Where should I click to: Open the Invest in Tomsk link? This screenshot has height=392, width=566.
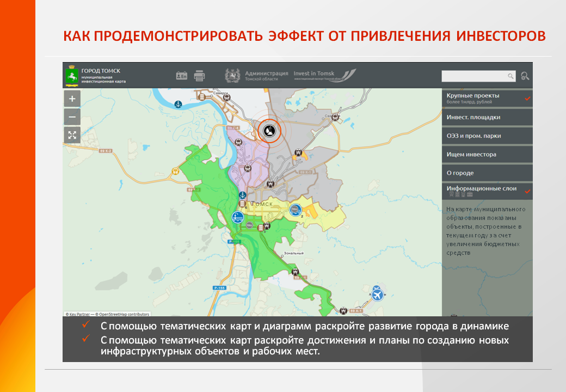(324, 76)
